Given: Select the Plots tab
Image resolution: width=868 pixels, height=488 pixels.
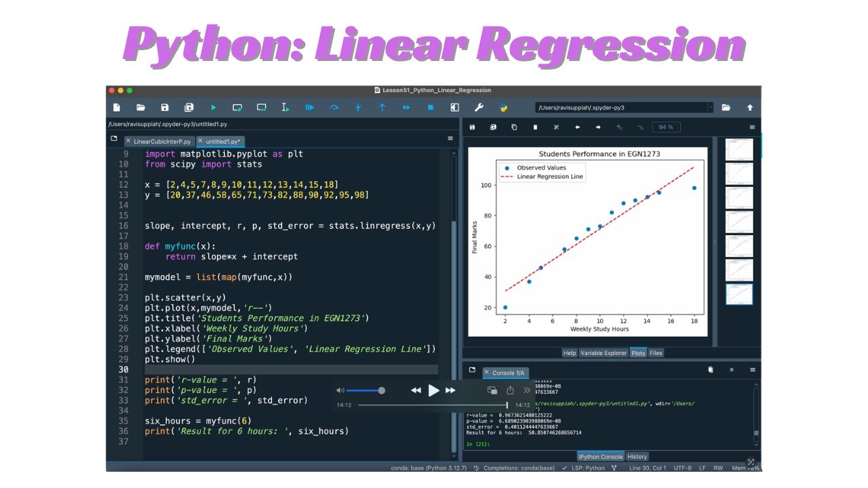Looking at the screenshot, I should pos(638,352).
